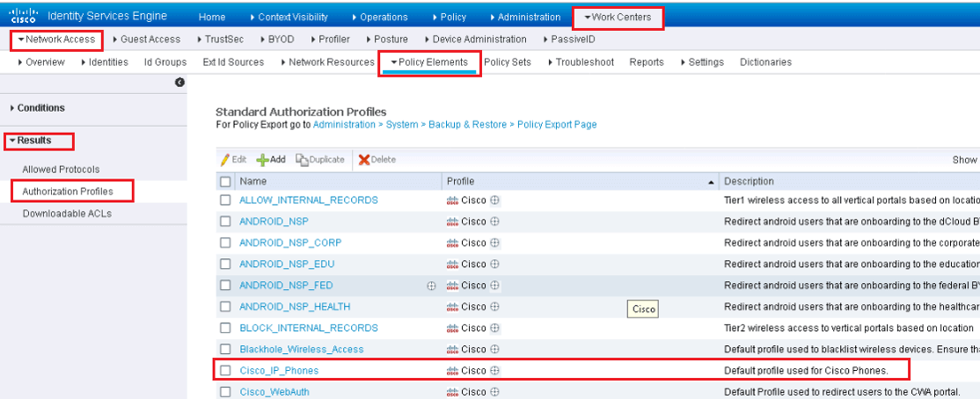Select Downloadable ACLs in sidebar
This screenshot has width=980, height=399.
67,214
